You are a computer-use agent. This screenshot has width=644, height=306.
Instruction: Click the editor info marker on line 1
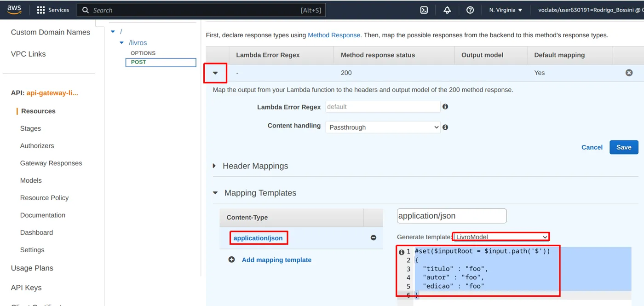401,252
